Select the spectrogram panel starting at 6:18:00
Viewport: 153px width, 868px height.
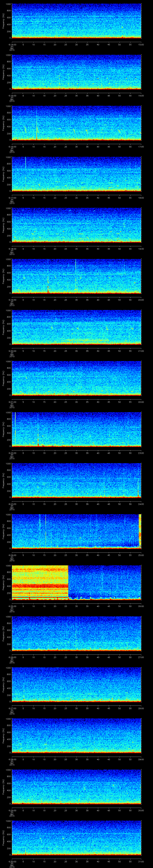[76, 225]
